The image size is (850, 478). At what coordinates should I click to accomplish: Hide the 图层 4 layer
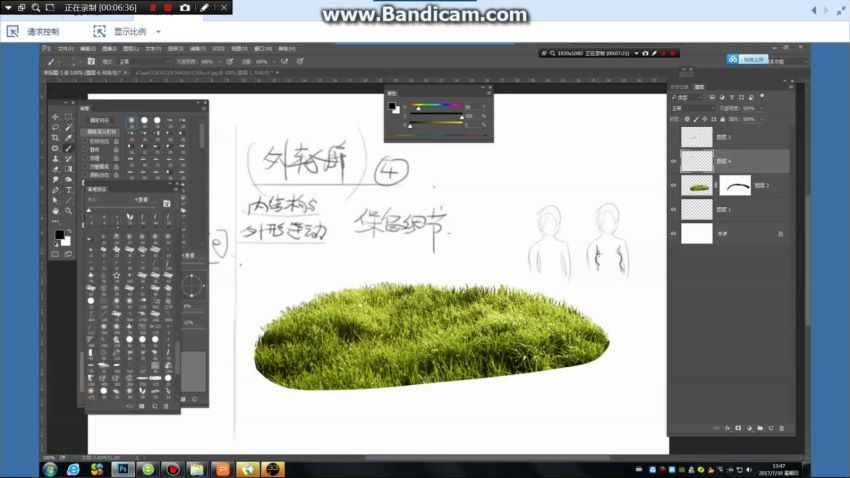click(x=674, y=161)
